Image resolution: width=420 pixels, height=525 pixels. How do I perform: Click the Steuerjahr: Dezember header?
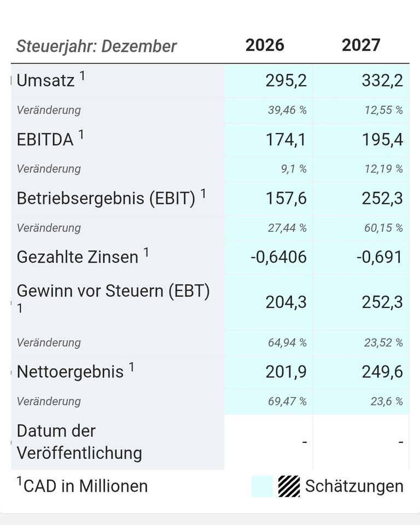[96, 46]
